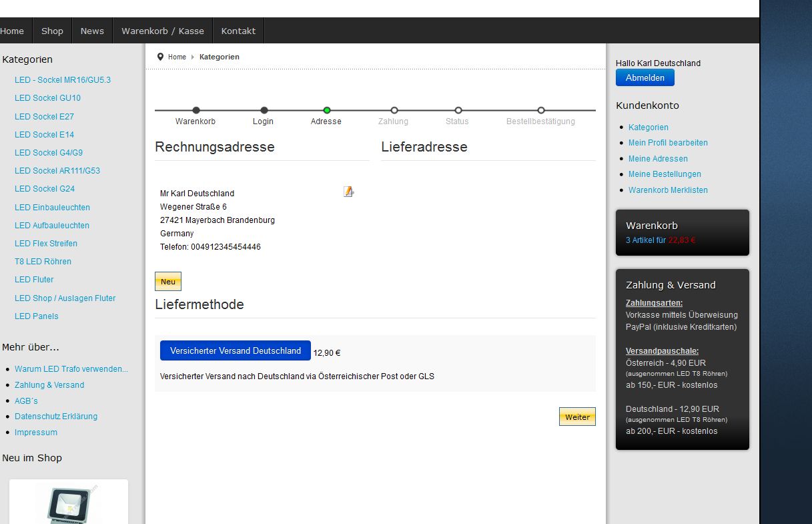
Task: Open the AGB's link
Action: 26,401
